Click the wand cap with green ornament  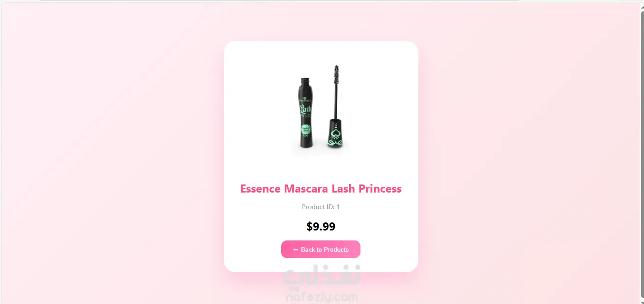tap(336, 133)
